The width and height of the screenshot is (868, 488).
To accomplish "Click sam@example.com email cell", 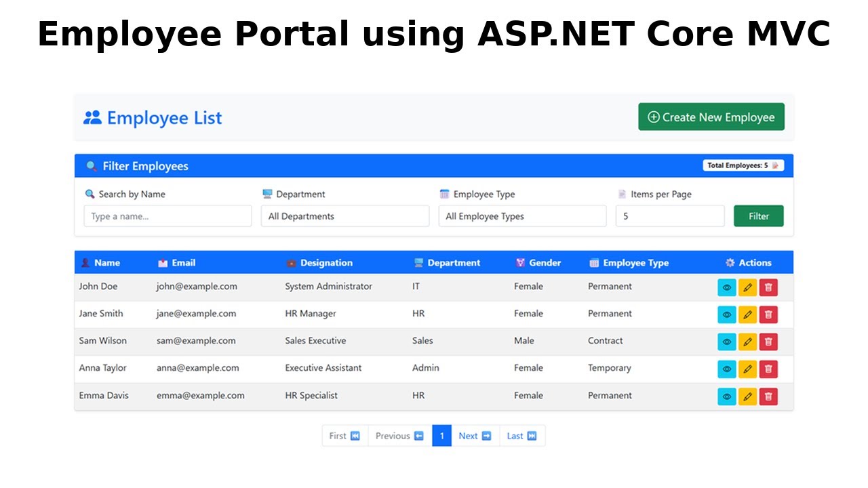I will [x=196, y=341].
